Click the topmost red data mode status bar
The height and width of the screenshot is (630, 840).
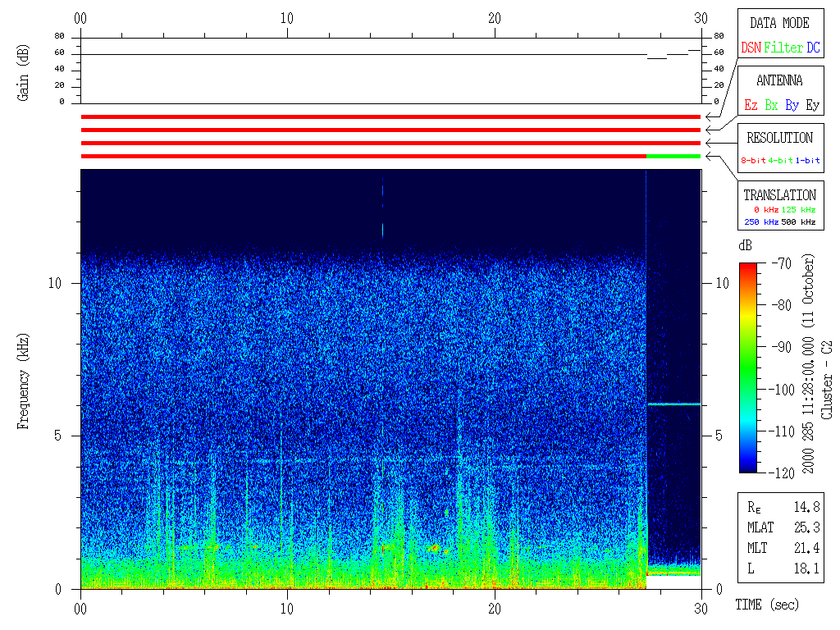click(x=390, y=117)
